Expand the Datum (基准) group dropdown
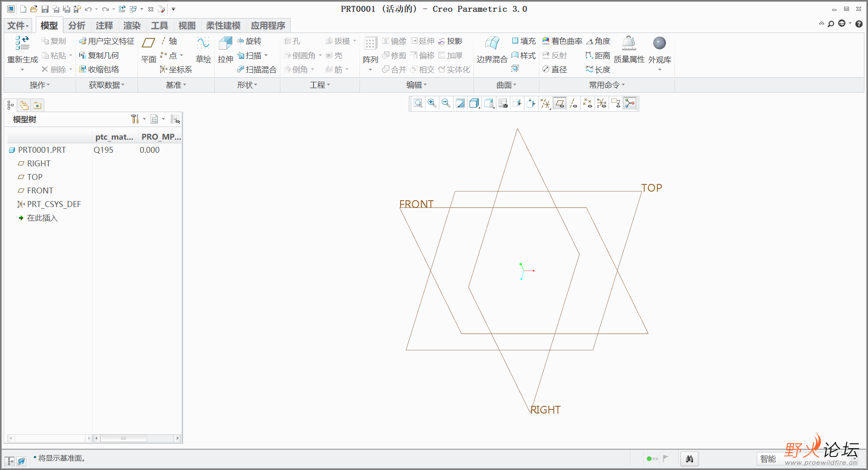Screen dimensions: 868x470 (x=176, y=85)
